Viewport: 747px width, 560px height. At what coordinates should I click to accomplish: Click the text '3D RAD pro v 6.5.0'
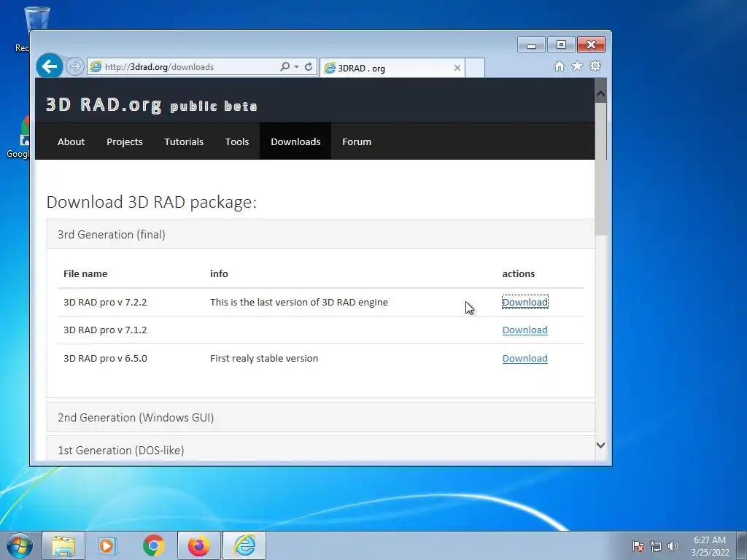pyautogui.click(x=105, y=358)
